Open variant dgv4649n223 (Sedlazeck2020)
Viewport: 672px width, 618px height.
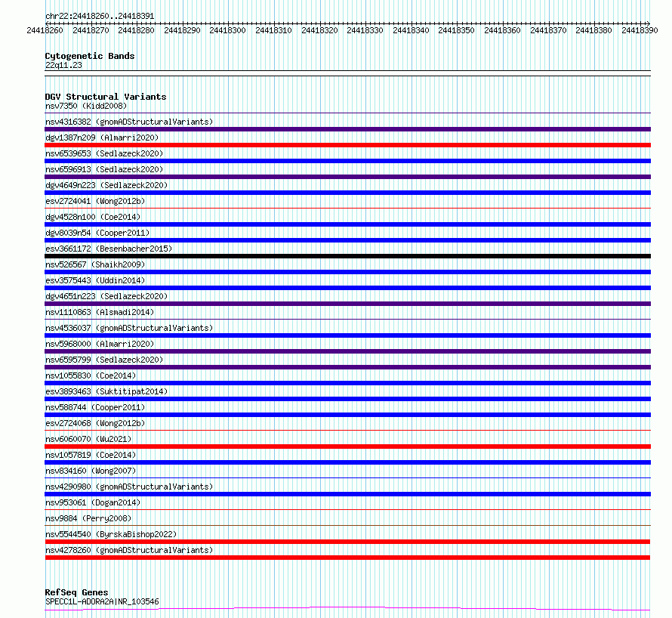pos(106,185)
